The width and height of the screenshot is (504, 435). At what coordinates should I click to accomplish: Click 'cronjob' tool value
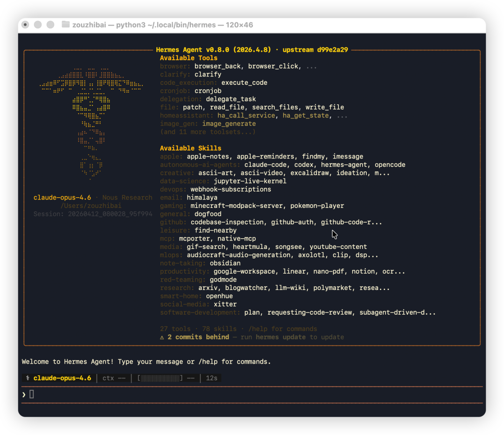point(208,91)
